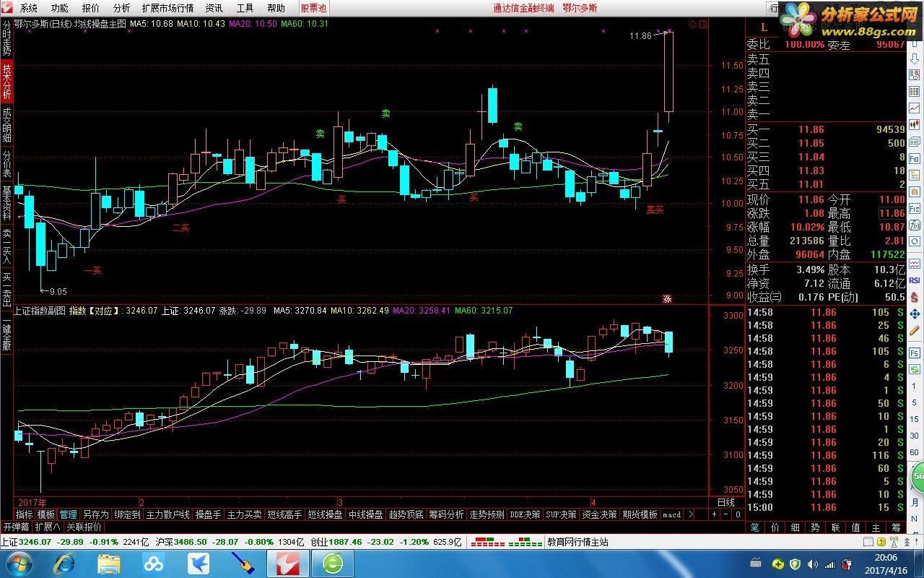Open the 扩展市场行情 menu
Screen dimensions: 924x578
[167, 8]
